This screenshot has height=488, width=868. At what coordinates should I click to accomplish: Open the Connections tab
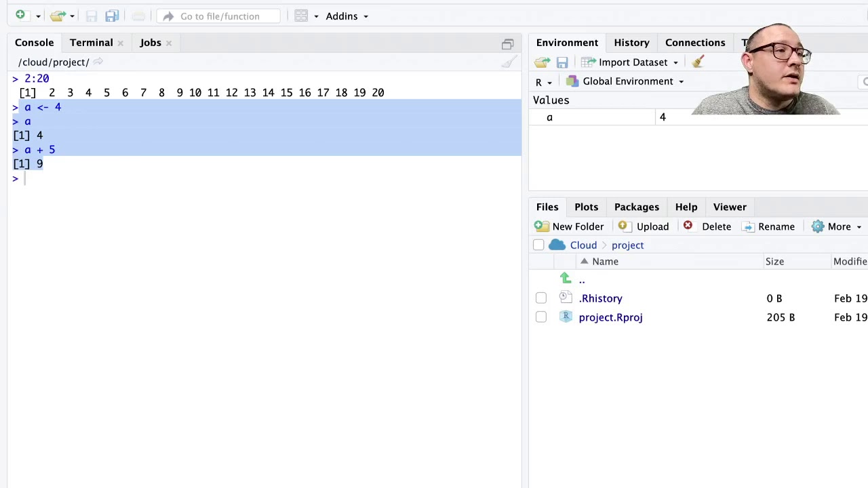(x=695, y=43)
